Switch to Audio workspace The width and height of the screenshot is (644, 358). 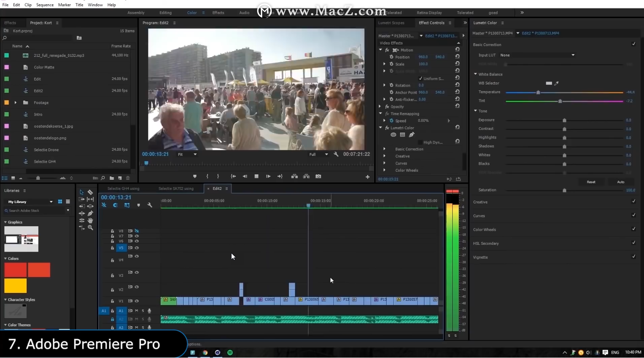(244, 13)
